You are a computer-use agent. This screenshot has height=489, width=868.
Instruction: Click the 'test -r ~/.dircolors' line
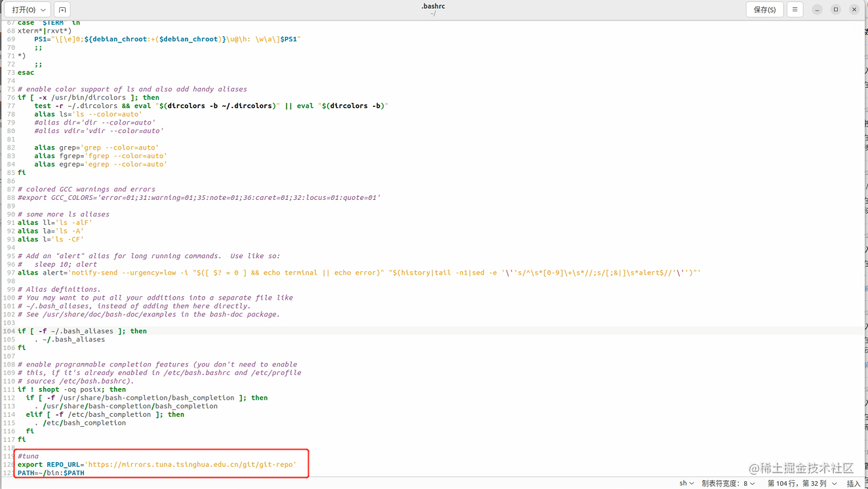coord(211,106)
